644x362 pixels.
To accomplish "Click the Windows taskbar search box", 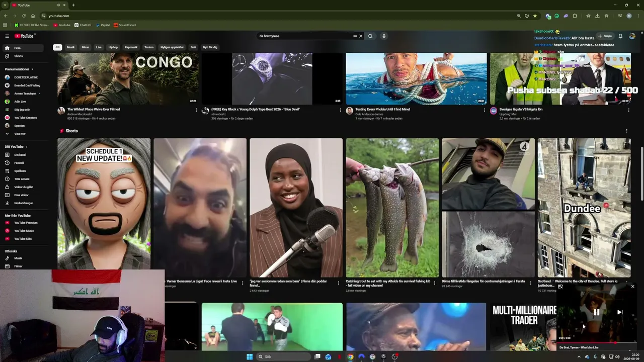I will point(284,357).
